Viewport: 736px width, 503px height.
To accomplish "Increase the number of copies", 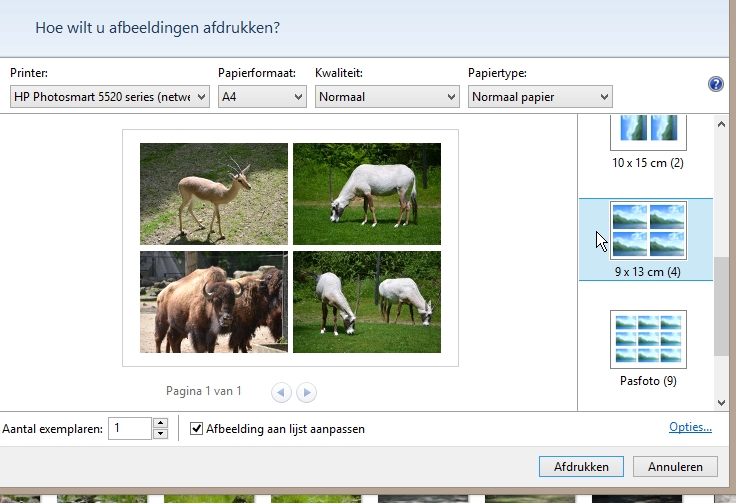I will (x=161, y=423).
